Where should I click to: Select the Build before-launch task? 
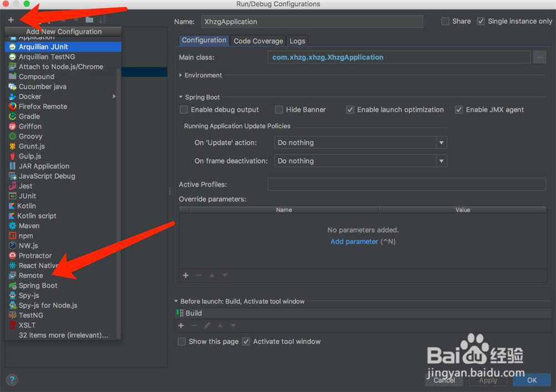[364, 313]
